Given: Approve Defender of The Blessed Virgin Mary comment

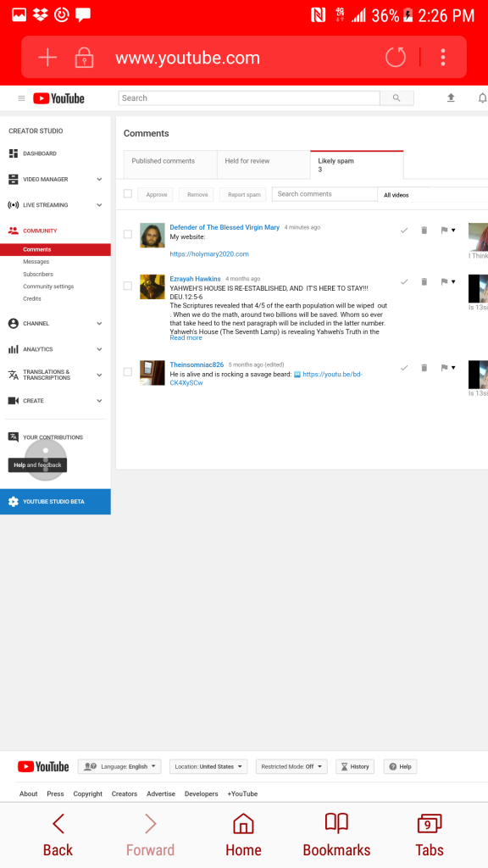Looking at the screenshot, I should pyautogui.click(x=404, y=231).
